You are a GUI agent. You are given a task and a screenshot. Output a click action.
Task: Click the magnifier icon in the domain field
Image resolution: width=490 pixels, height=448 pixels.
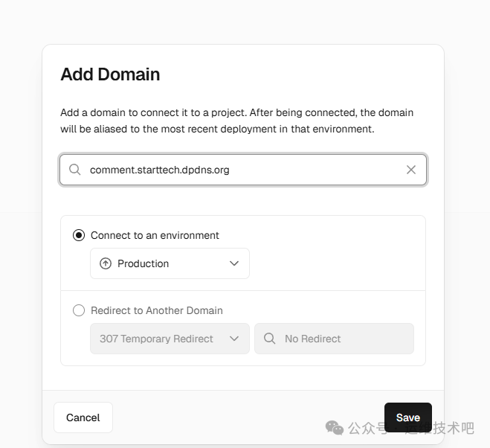click(x=75, y=170)
